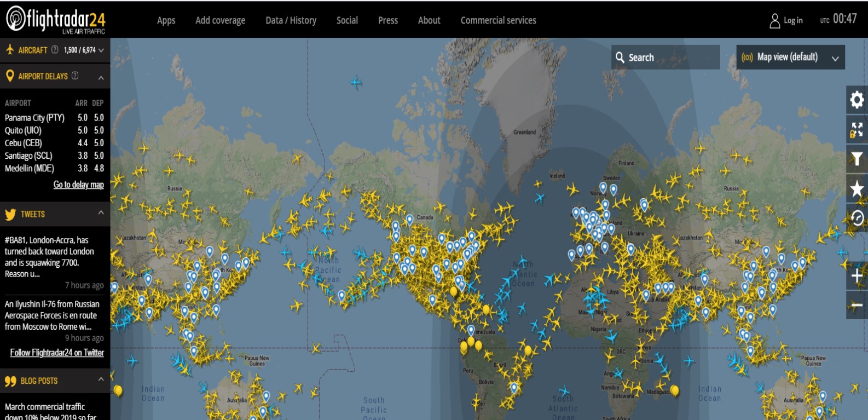Collapse the Airport Delays panel

pos(101,78)
